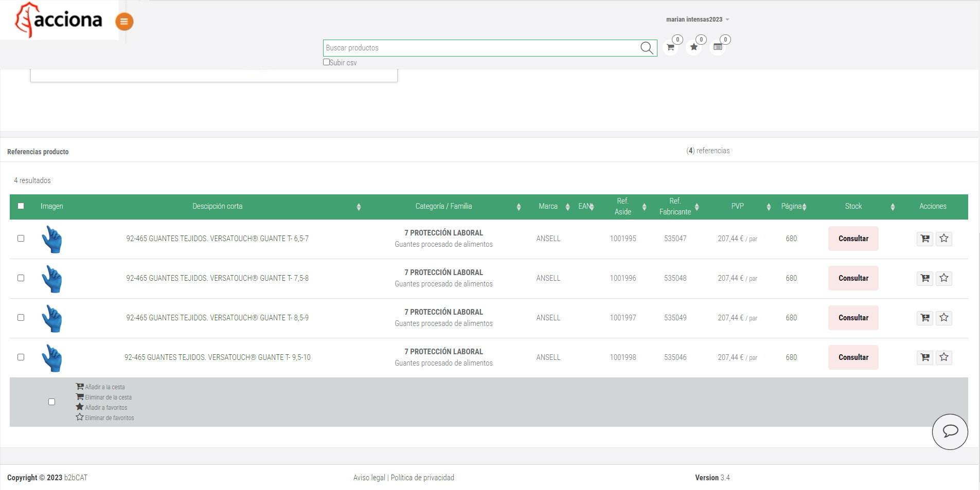Check the row for GUANTE T- 8,5-9
Screen dimensions: 980x490
pyautogui.click(x=21, y=318)
